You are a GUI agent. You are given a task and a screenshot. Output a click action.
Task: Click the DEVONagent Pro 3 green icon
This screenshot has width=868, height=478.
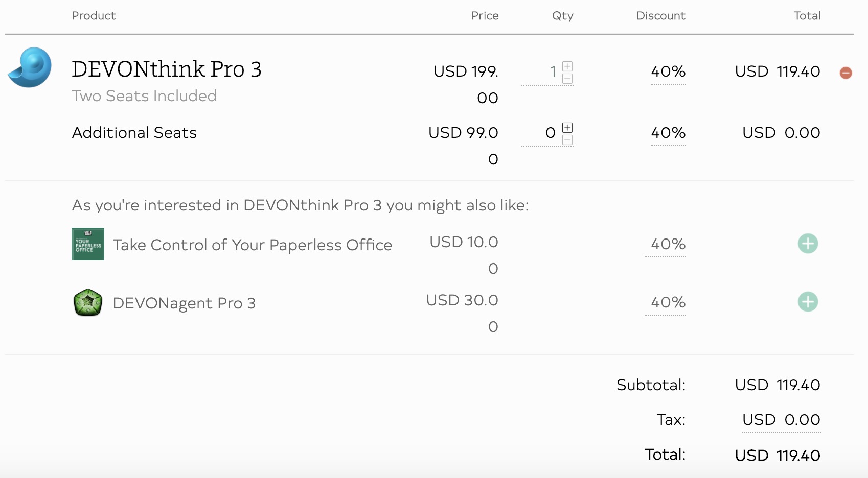[88, 302]
